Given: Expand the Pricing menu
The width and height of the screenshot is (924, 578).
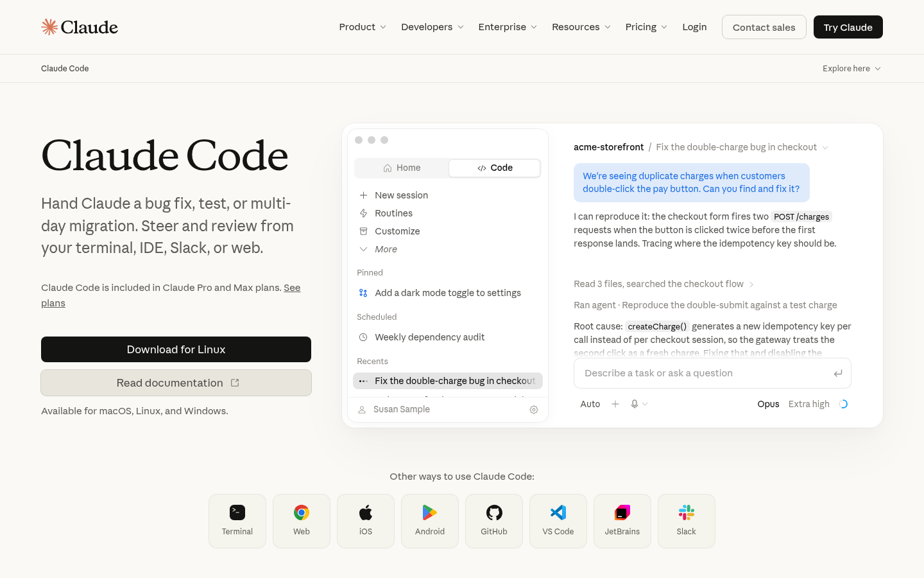Looking at the screenshot, I should (x=646, y=27).
